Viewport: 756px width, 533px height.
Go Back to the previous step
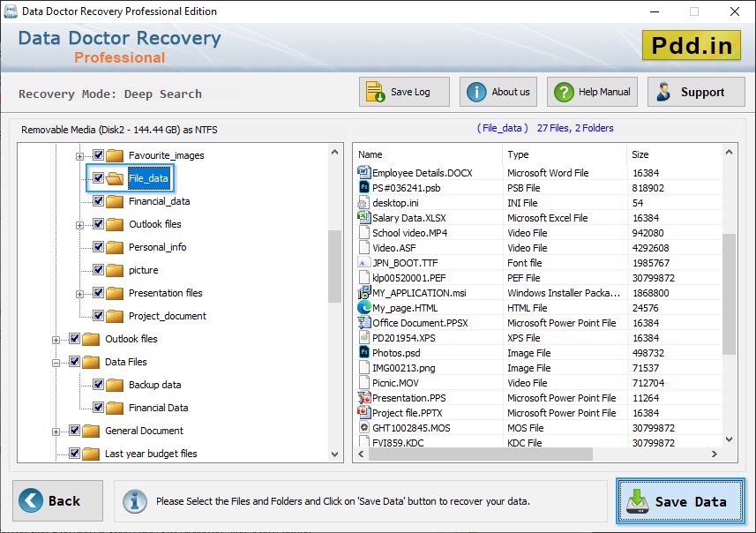tap(57, 500)
